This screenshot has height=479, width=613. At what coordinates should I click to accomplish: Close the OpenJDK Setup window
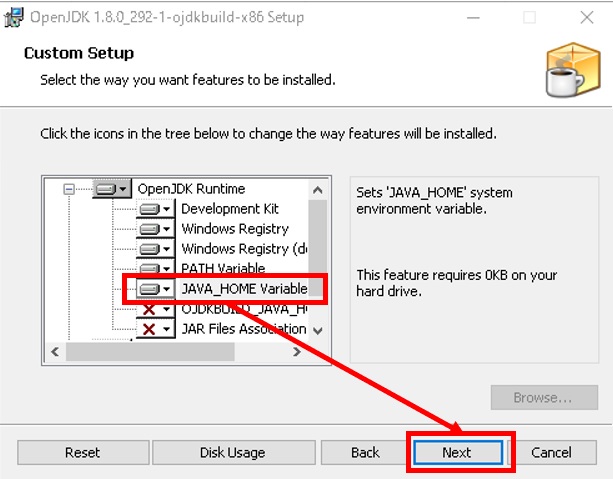click(x=587, y=18)
